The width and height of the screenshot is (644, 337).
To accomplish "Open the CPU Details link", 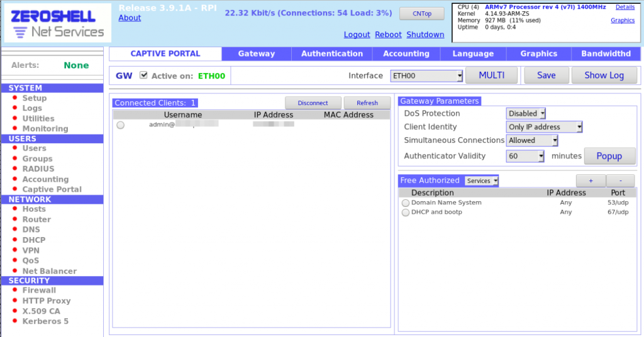I will (625, 7).
